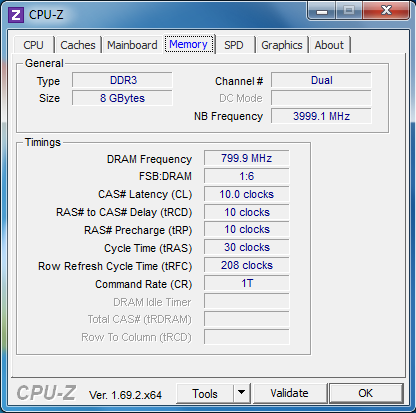Click the OK button
Viewport: 416px width, 413px height.
coord(366,393)
